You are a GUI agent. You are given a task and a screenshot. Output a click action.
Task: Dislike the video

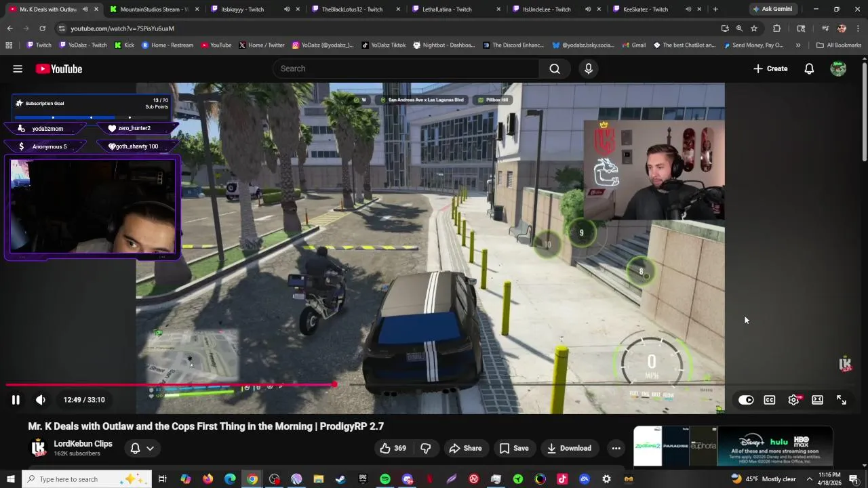coord(426,448)
